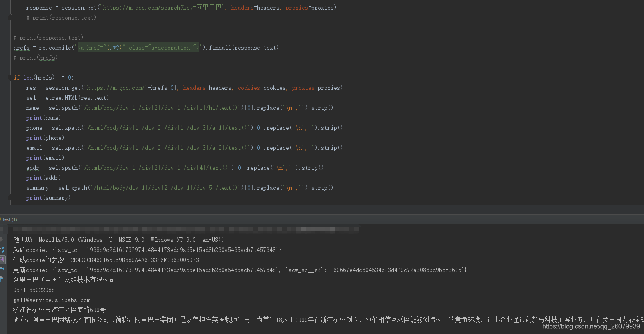Screen dimensions: 644x334
Task: Click company name '阿里巴巴（中国）网络技术有限公司' output
Action: tap(64, 280)
